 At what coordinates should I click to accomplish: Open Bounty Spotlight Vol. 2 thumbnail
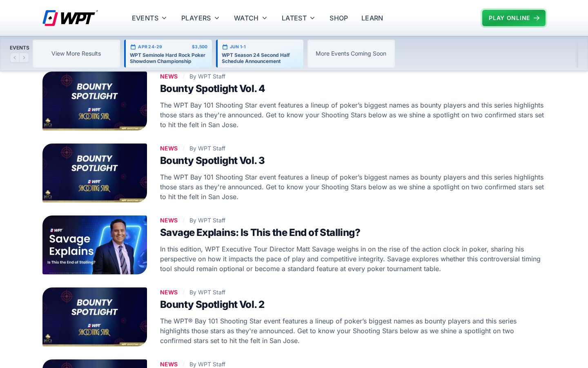pyautogui.click(x=95, y=317)
